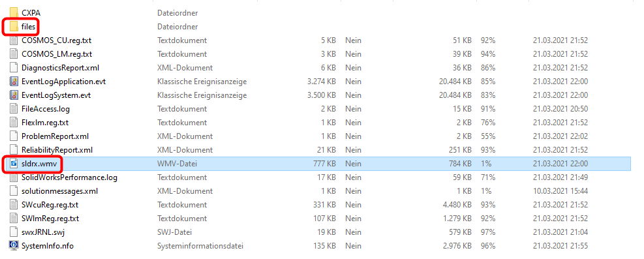Click the COSMOS_CU.reg.txt text document icon

14,40
